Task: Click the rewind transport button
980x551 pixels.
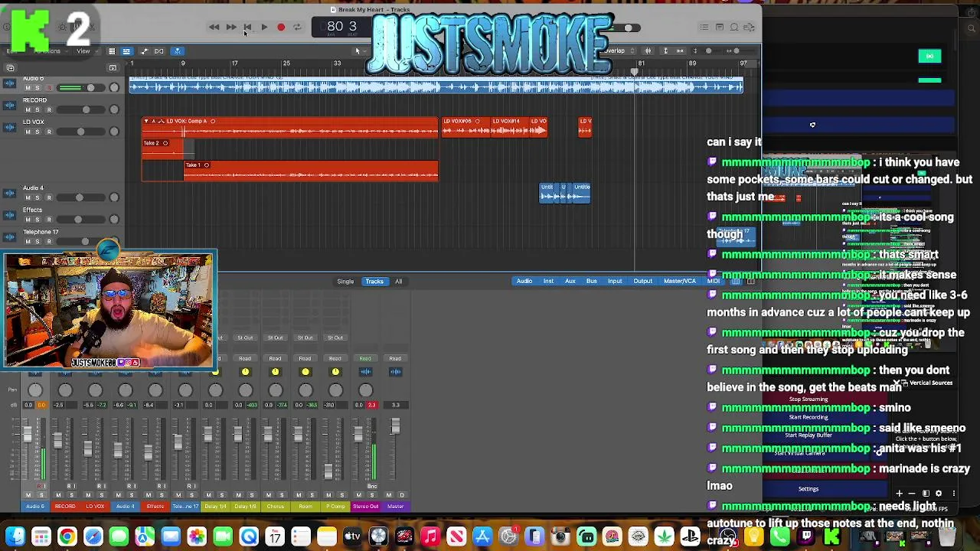Action: coord(214,27)
